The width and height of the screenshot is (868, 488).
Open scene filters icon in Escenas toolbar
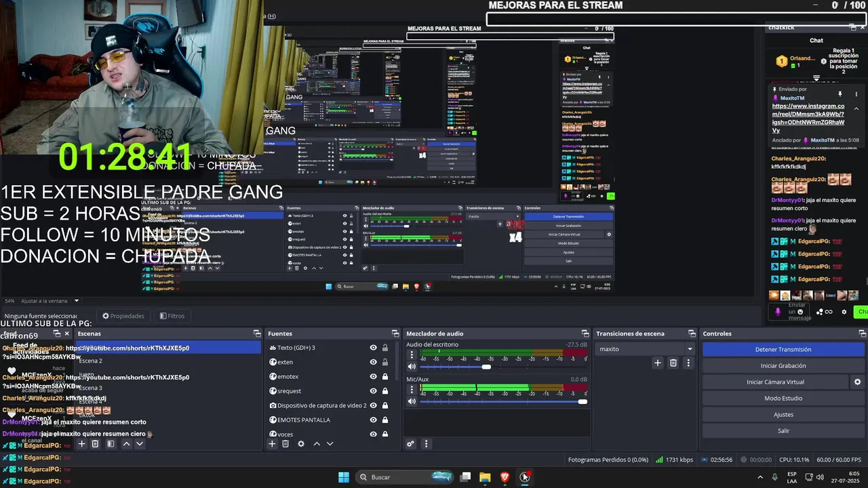[x=111, y=444]
